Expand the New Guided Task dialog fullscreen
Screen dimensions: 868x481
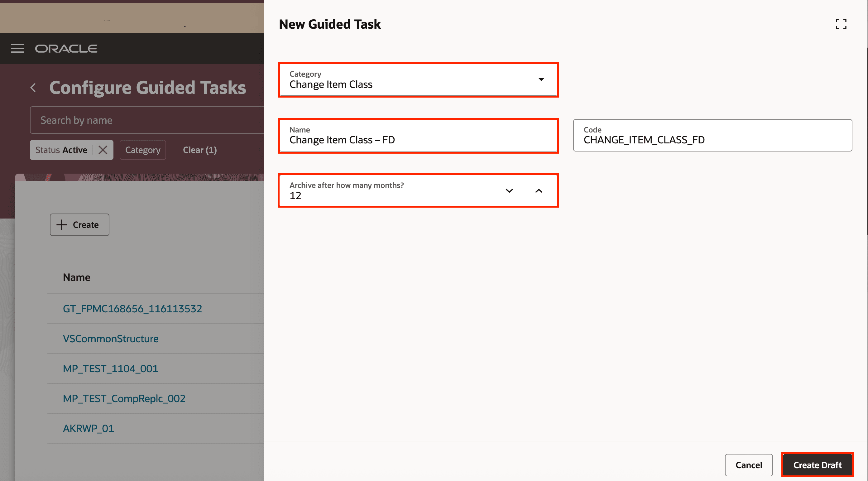click(x=842, y=24)
